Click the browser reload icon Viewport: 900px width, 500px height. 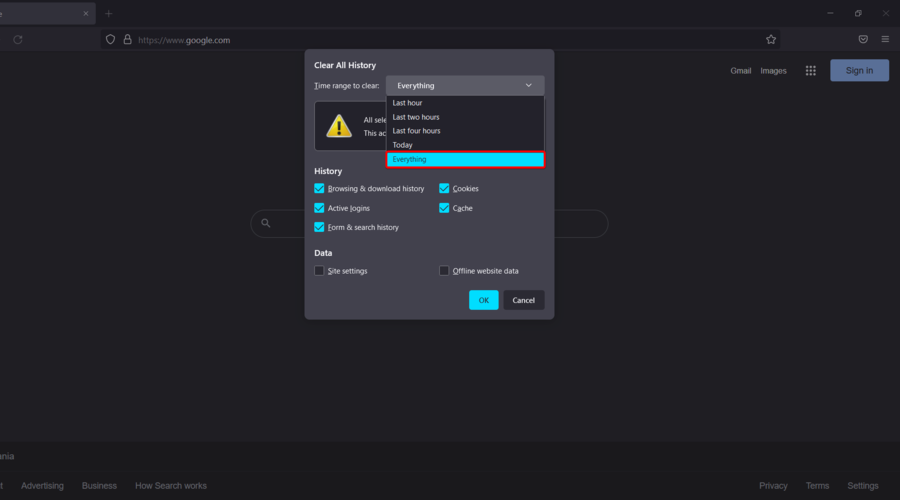click(18, 40)
